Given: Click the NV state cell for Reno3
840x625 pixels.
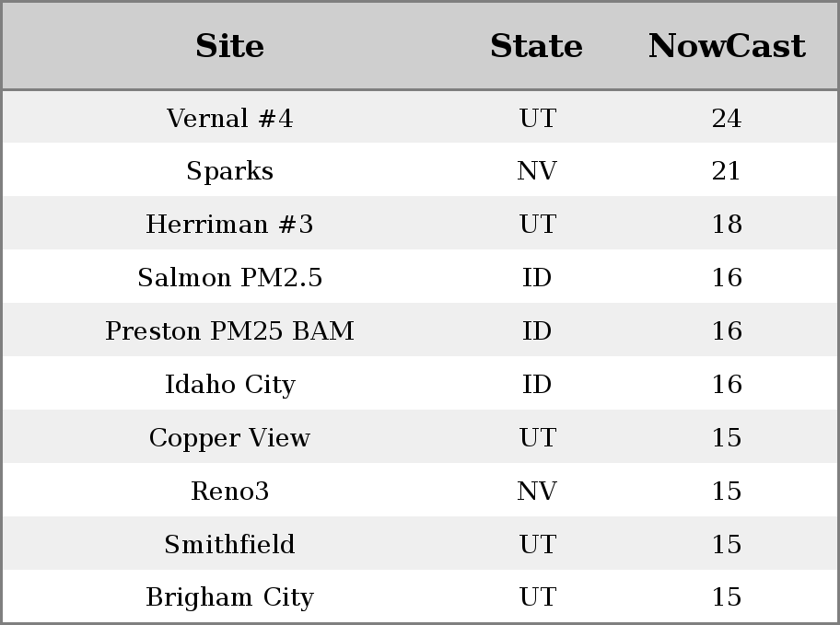Looking at the screenshot, I should (x=536, y=491).
